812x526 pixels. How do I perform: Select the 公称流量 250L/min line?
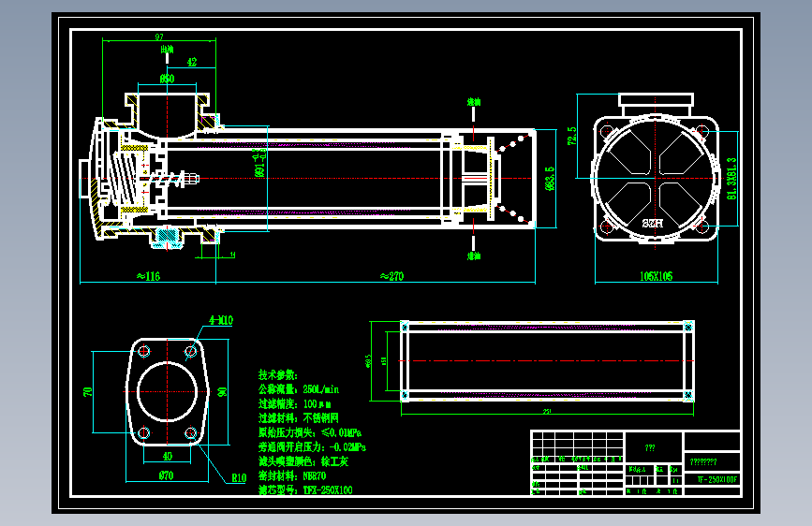(x=299, y=389)
